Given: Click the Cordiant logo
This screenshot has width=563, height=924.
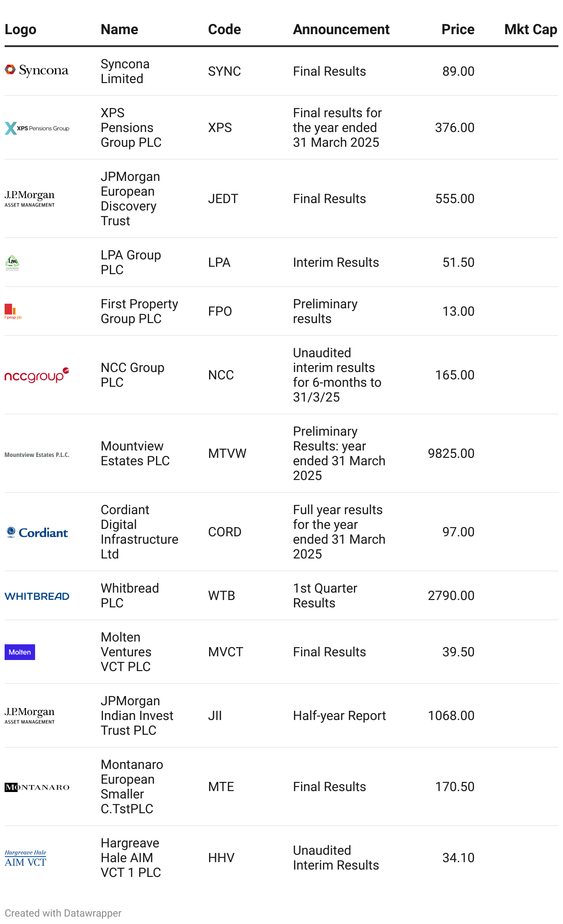Looking at the screenshot, I should [x=37, y=533].
